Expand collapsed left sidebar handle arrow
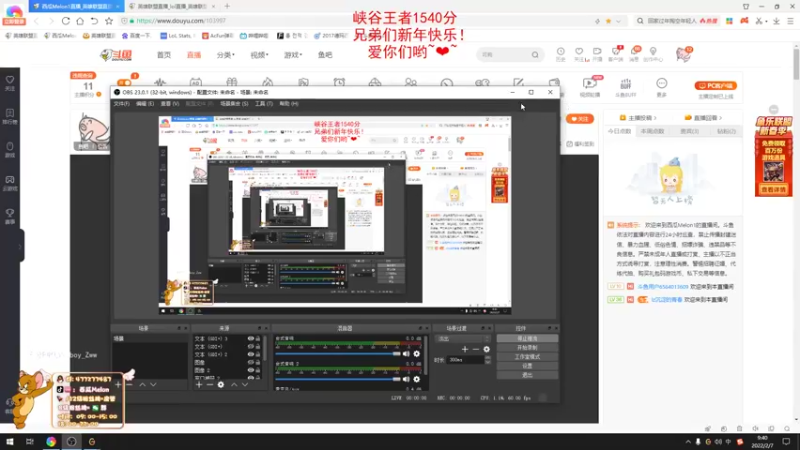The image size is (800, 450). tap(20, 246)
